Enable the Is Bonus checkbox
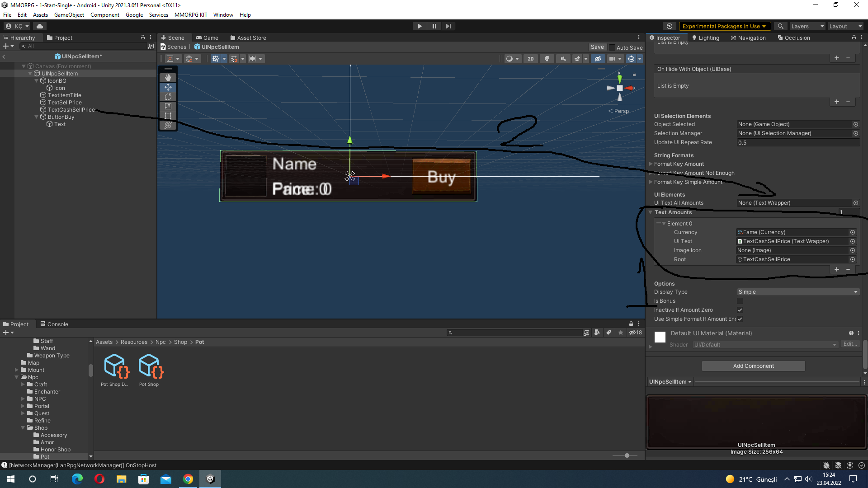This screenshot has height=488, width=868. click(x=740, y=300)
